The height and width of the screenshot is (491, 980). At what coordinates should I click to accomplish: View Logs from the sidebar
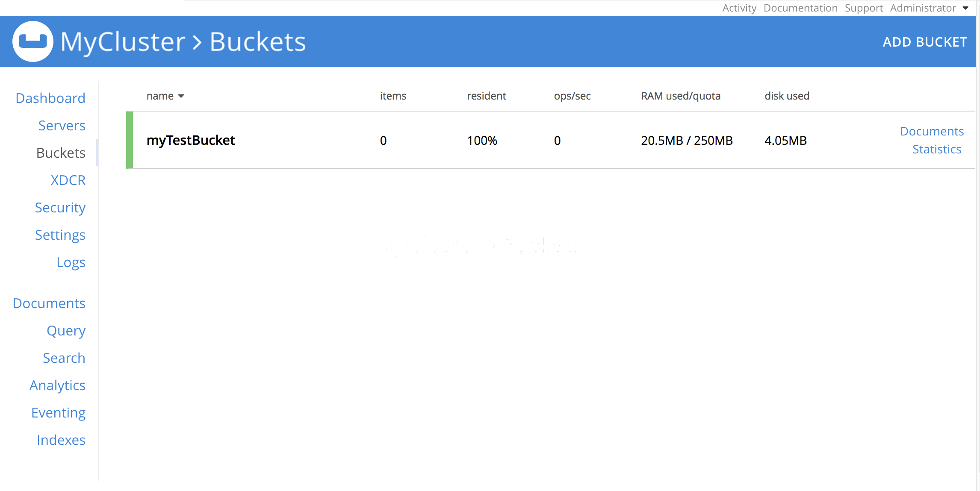71,262
